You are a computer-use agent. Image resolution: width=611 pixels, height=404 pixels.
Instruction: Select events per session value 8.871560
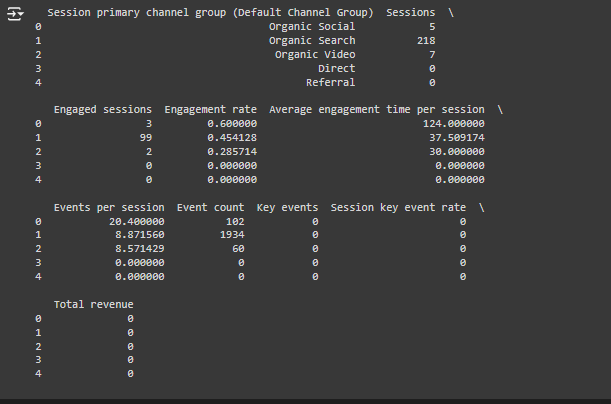point(140,235)
